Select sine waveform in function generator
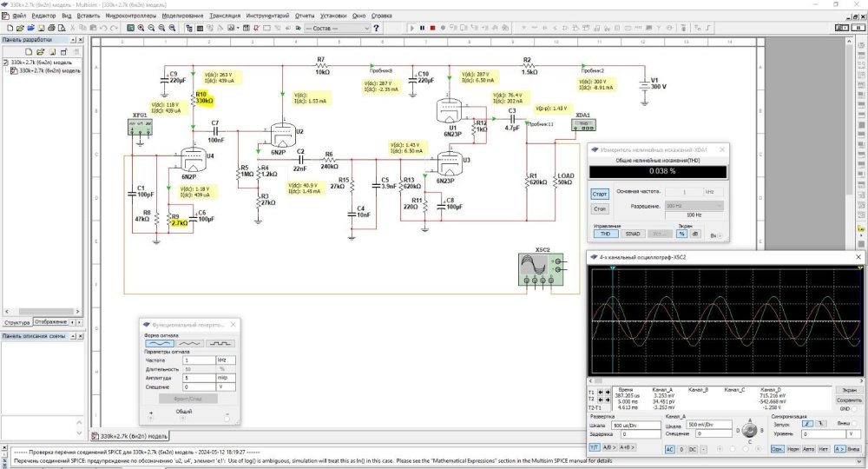The height and width of the screenshot is (469, 868). pyautogui.click(x=159, y=344)
